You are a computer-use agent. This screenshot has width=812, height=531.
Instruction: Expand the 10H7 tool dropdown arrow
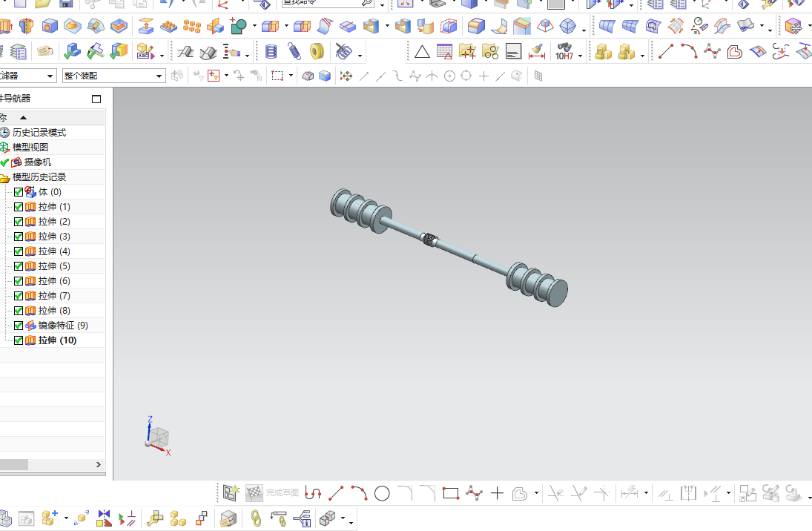tap(580, 56)
